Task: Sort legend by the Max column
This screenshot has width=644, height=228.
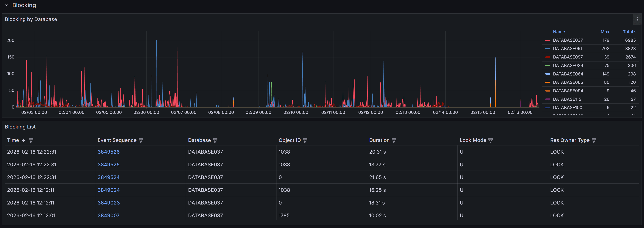Action: point(605,32)
